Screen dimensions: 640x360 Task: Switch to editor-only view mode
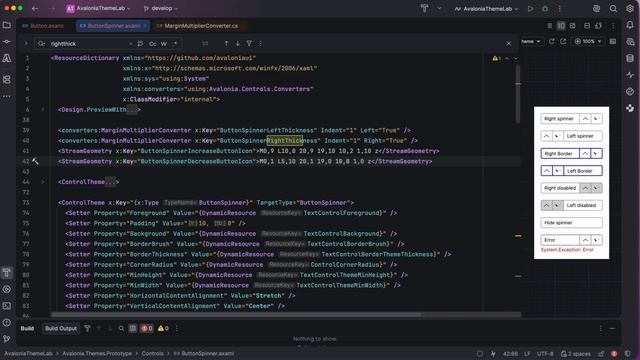click(x=550, y=26)
